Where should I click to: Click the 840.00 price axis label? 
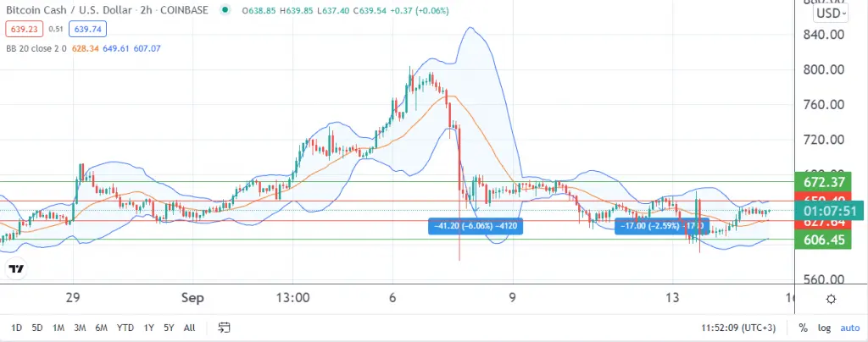click(823, 34)
